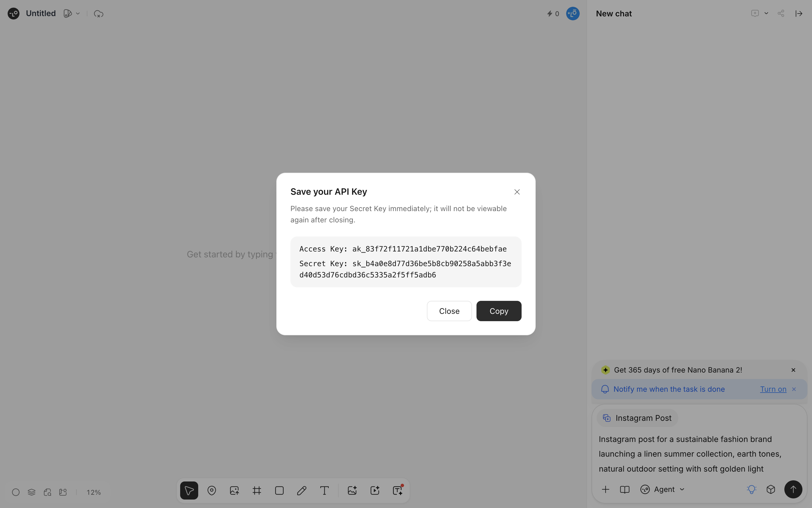The height and width of the screenshot is (508, 812).
Task: Open the layers panel icon
Action: coord(32,492)
